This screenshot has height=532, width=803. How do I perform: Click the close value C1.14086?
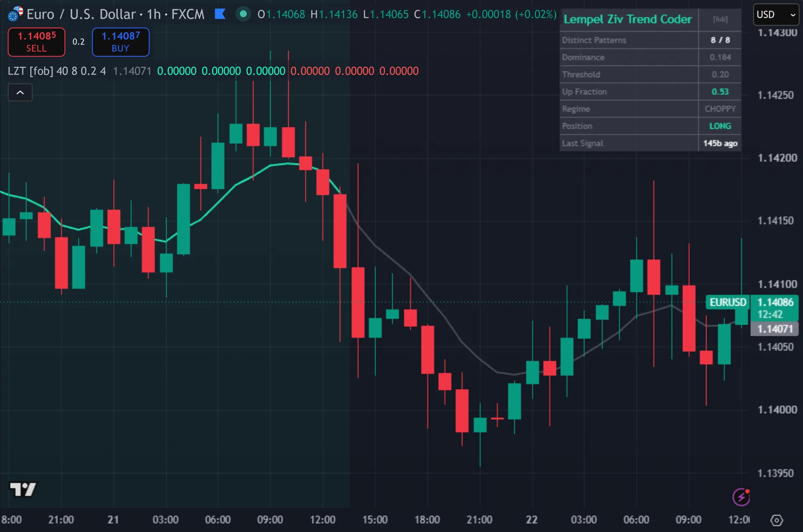tap(437, 15)
